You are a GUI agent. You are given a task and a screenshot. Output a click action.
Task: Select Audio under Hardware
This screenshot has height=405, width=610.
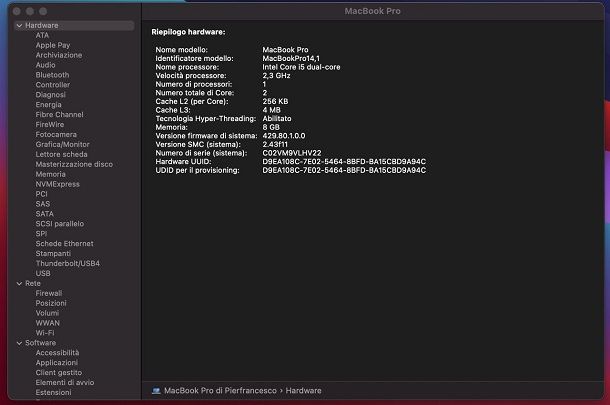(46, 65)
